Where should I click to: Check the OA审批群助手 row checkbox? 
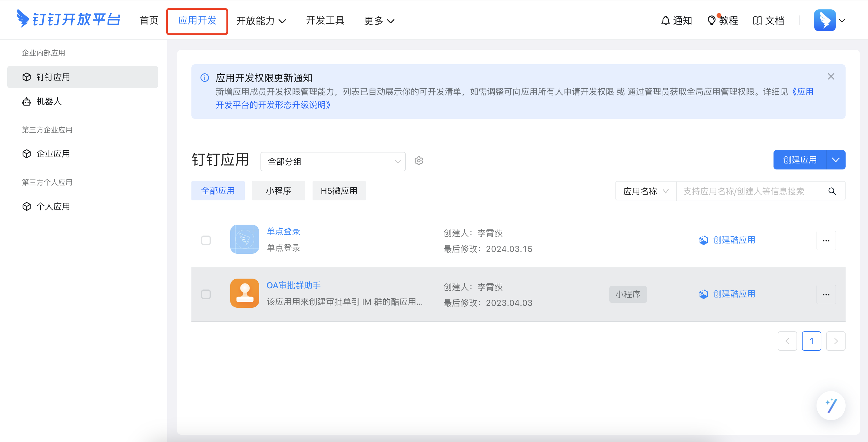click(x=206, y=295)
